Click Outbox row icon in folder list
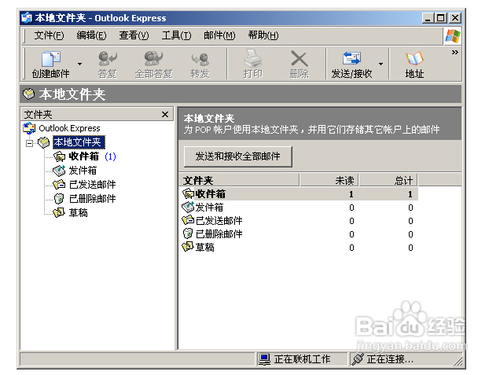Viewport: 500px width, 375px height. 188,207
